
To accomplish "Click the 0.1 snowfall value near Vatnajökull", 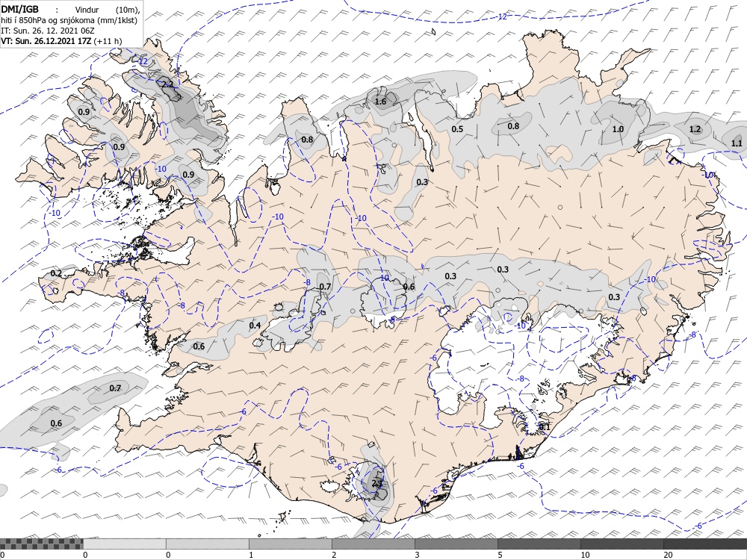I will [x=545, y=427].
